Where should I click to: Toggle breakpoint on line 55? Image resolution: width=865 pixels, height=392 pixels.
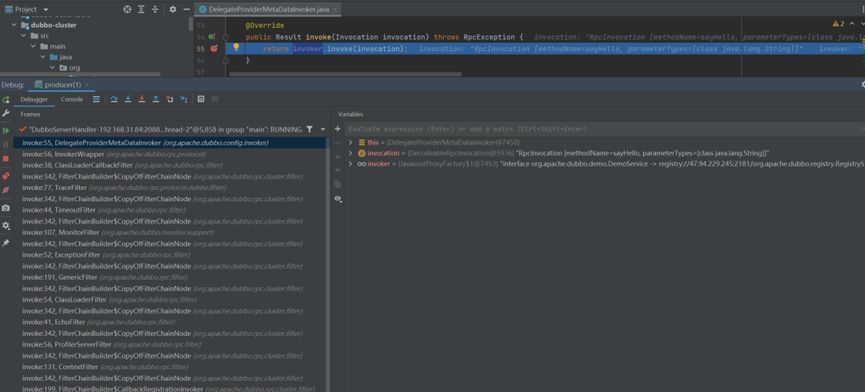214,49
